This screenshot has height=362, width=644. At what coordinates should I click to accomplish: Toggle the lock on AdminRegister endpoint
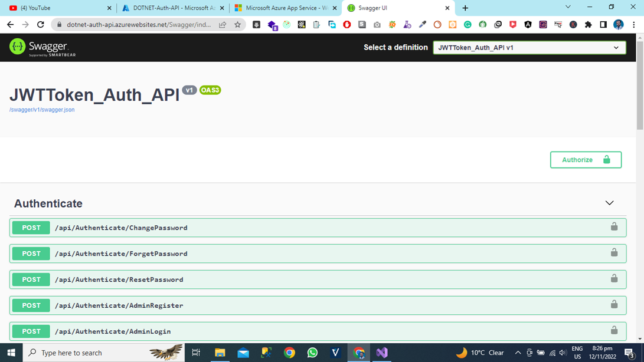tap(614, 305)
